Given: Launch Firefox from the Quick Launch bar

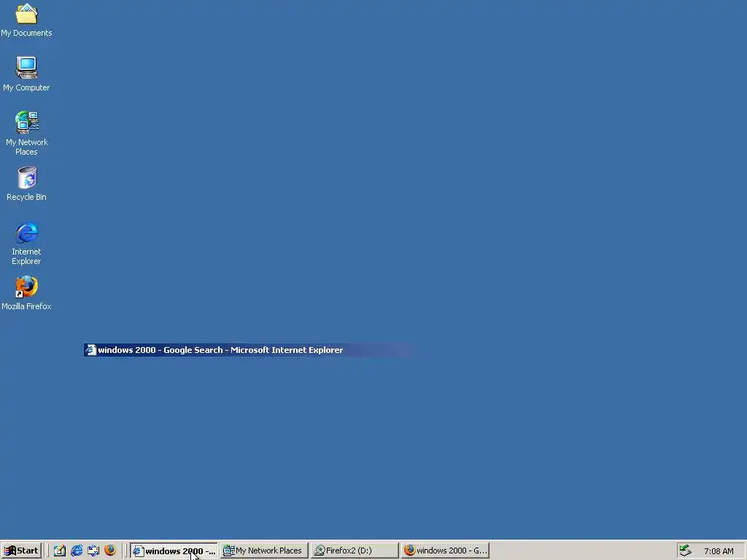Looking at the screenshot, I should 110,551.
